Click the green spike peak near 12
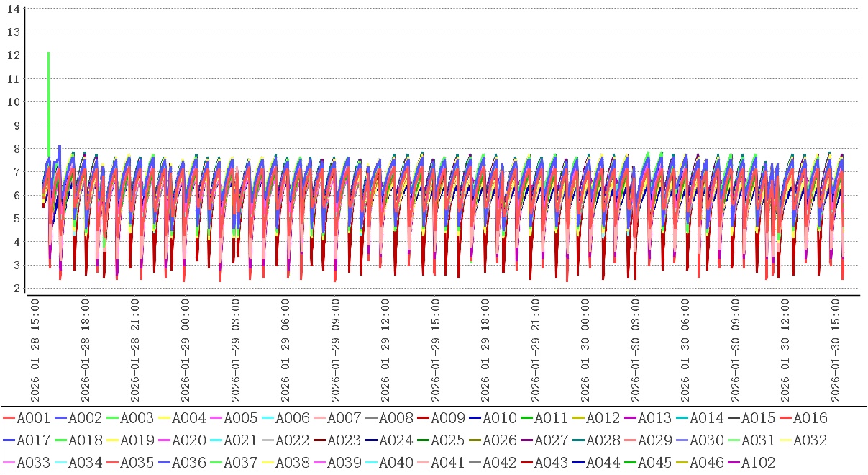 point(48,53)
